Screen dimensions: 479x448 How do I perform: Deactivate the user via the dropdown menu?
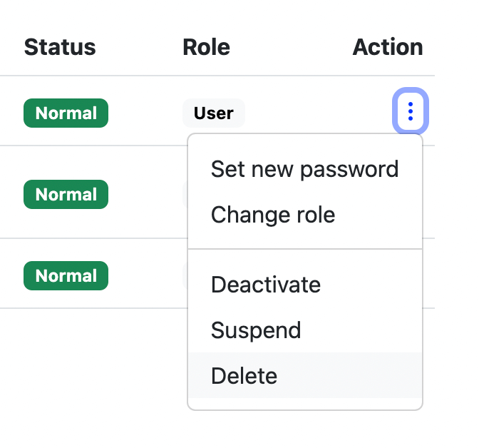(x=266, y=285)
